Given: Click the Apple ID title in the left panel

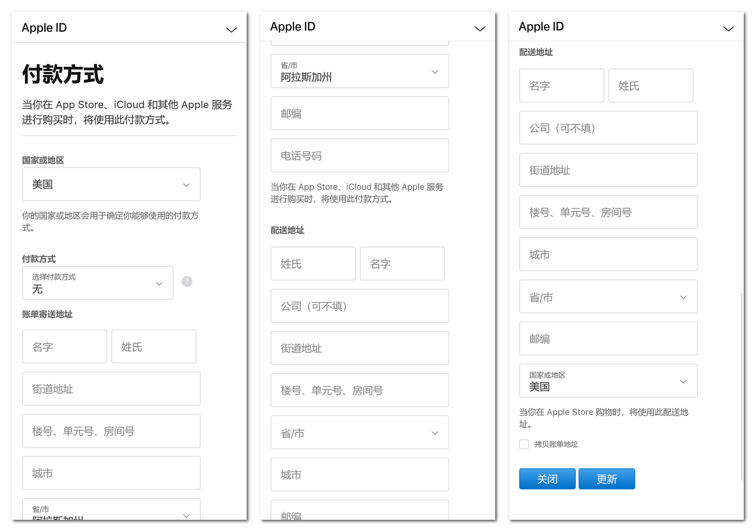Looking at the screenshot, I should [44, 28].
